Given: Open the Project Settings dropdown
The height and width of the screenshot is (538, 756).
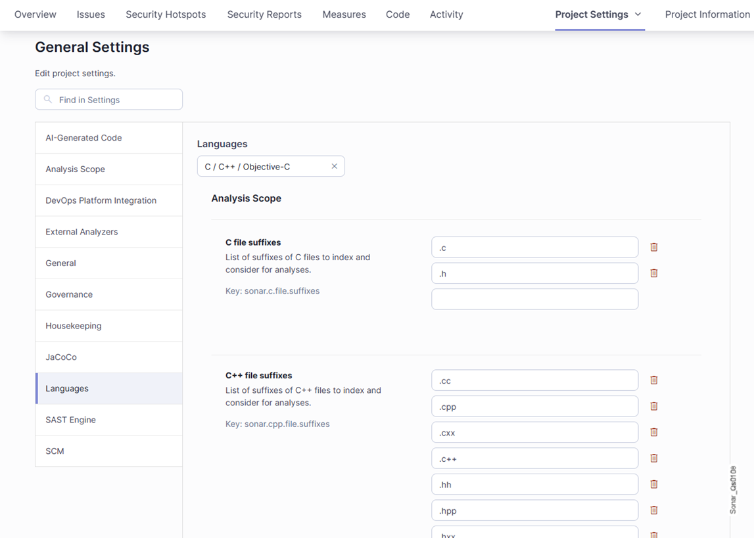Looking at the screenshot, I should click(x=598, y=14).
